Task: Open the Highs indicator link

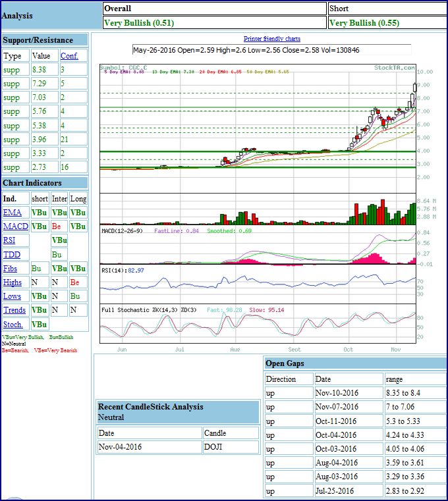Action: pyautogui.click(x=13, y=282)
